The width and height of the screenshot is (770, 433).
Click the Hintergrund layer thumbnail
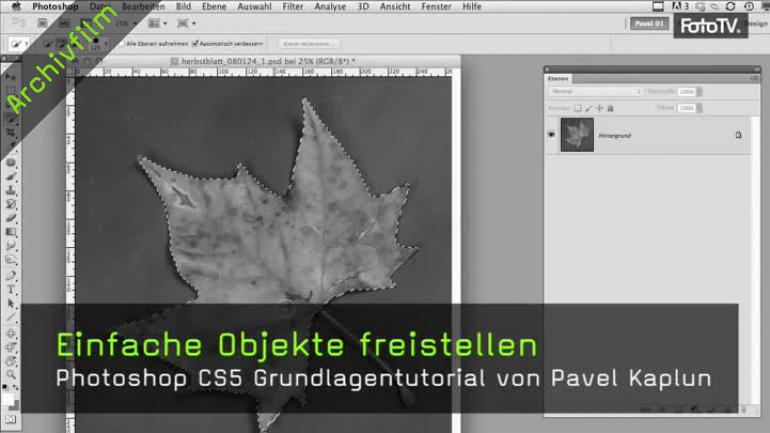pos(577,135)
